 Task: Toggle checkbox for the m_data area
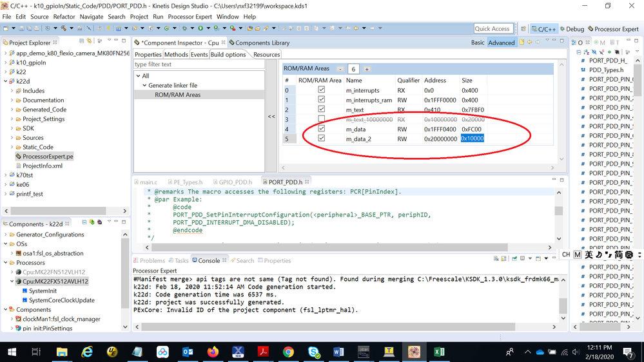(x=322, y=128)
